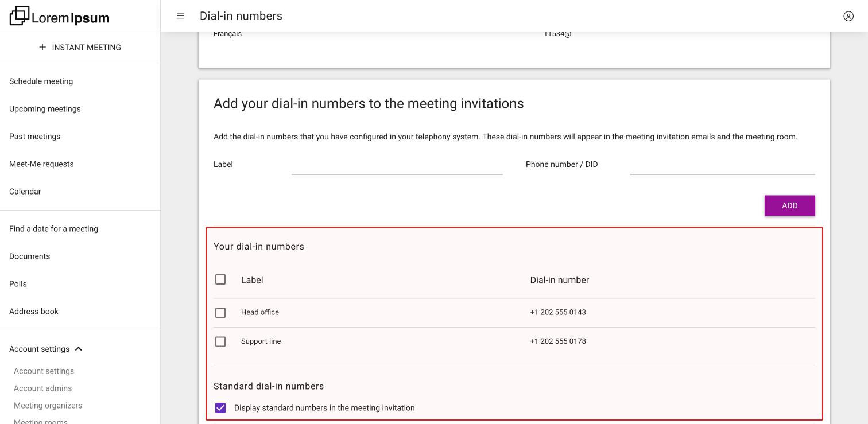Screen dimensions: 868x424
Task: Open Address book
Action: click(x=34, y=312)
